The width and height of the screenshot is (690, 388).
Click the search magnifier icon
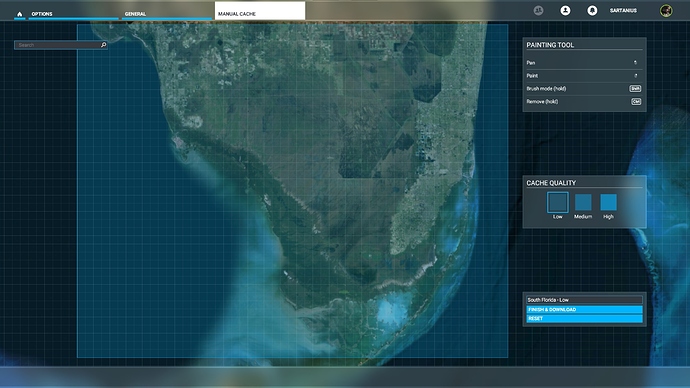(103, 45)
